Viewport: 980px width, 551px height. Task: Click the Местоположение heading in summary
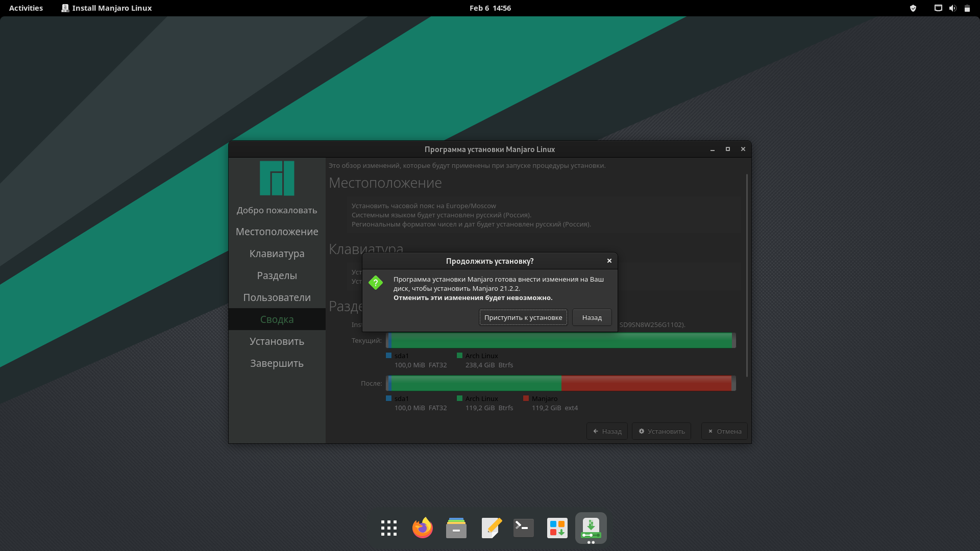(x=385, y=183)
